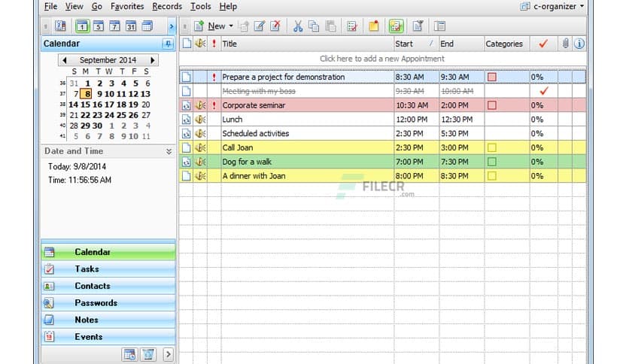Open the Contacts section
The height and width of the screenshot is (364, 629).
[108, 286]
